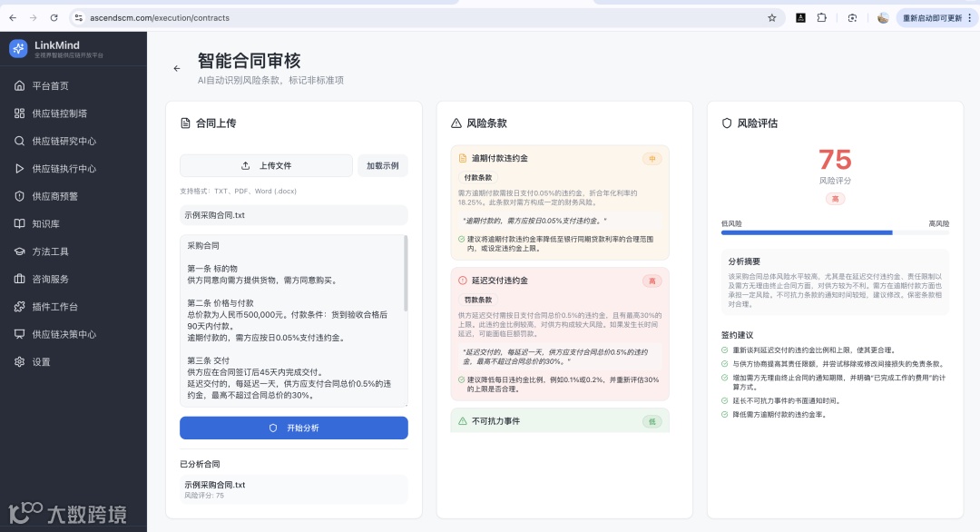Click the LinkMind logo icon
This screenshot has width=980, height=532.
coord(18,48)
